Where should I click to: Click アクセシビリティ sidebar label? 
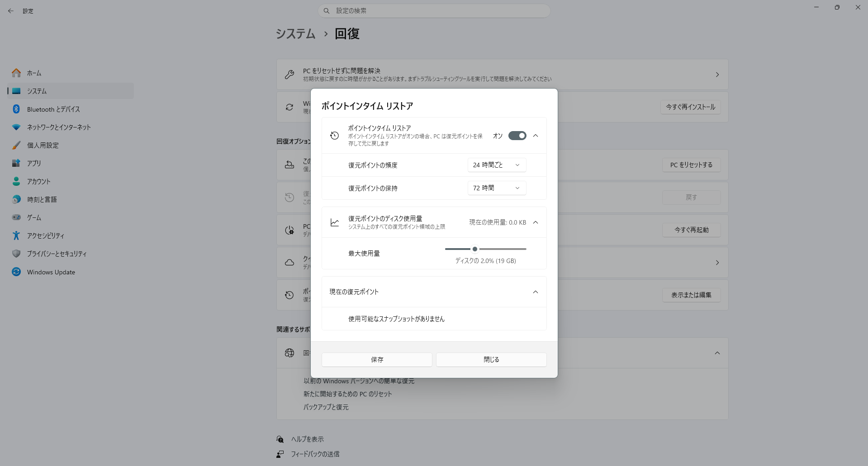pyautogui.click(x=46, y=235)
